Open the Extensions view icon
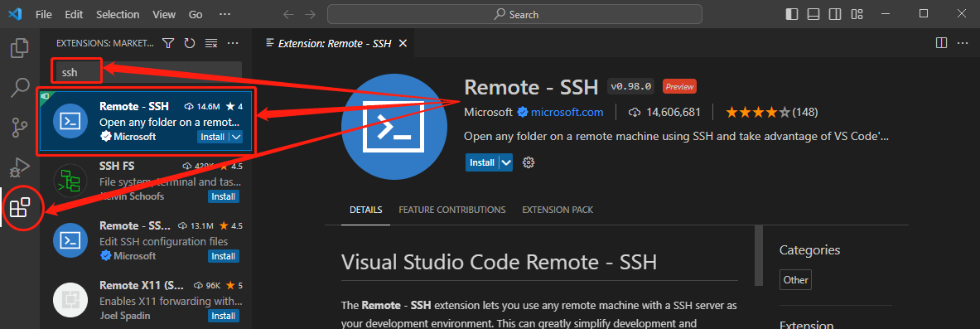 pyautogui.click(x=20, y=207)
